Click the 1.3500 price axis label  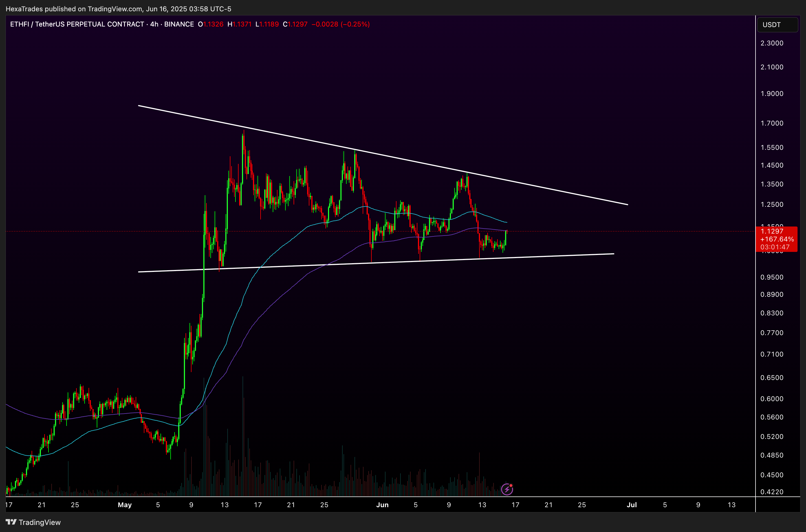(x=772, y=184)
